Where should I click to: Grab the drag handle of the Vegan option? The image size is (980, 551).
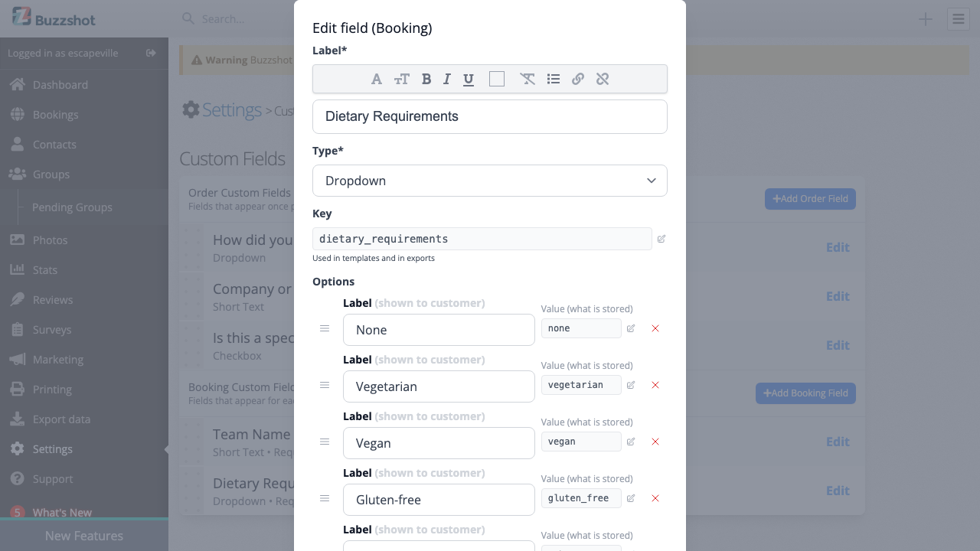point(325,442)
